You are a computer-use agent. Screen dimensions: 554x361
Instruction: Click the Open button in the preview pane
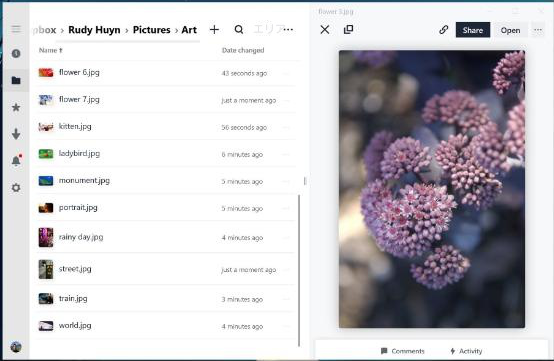click(x=510, y=30)
